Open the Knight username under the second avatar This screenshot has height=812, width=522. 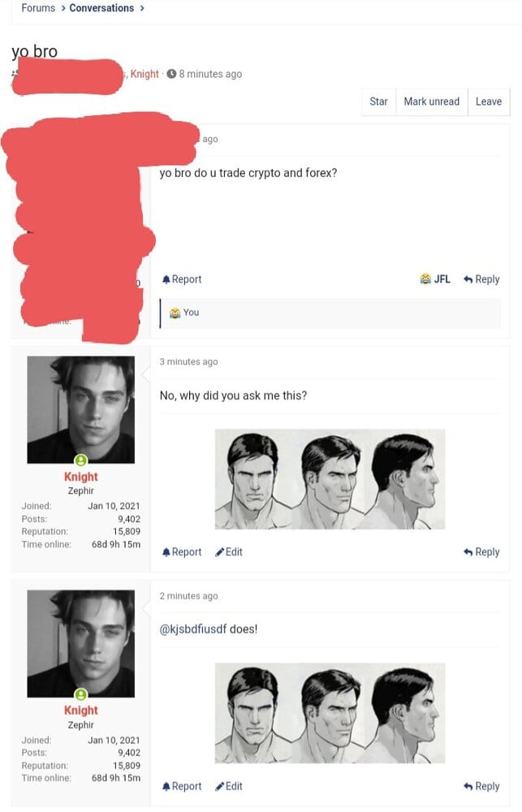tap(81, 710)
